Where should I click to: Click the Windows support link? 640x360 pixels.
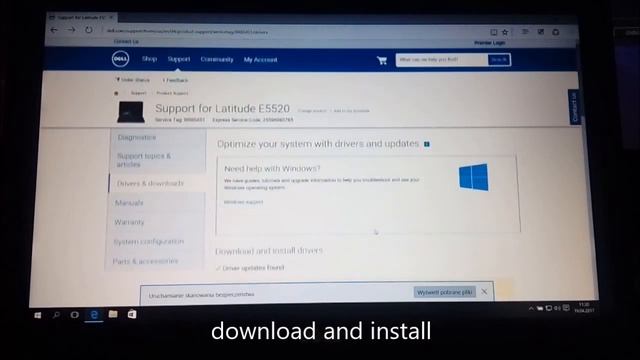tap(244, 202)
